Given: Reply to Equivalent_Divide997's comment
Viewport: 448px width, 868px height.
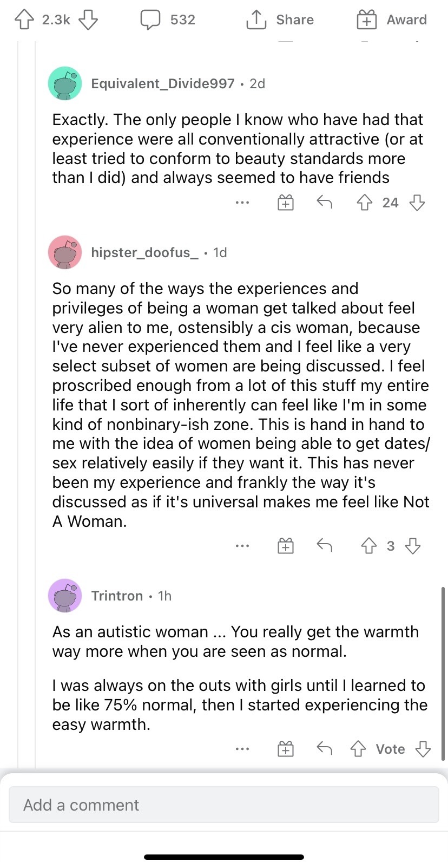Looking at the screenshot, I should click(324, 203).
